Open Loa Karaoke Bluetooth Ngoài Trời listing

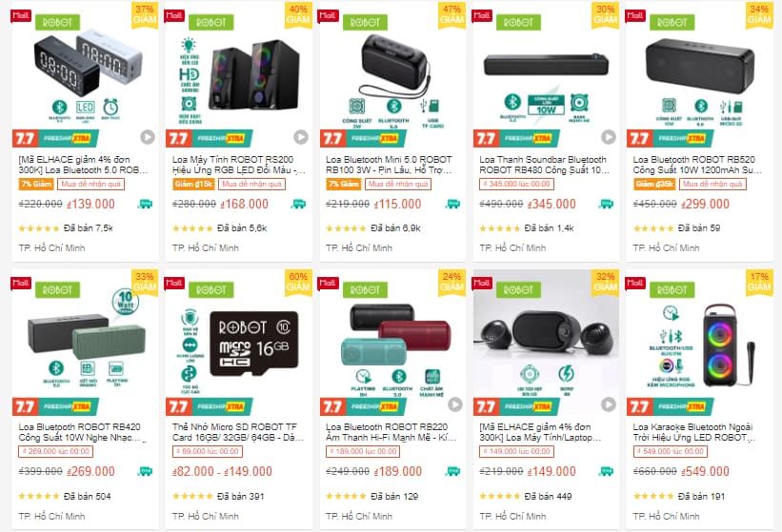point(693,432)
